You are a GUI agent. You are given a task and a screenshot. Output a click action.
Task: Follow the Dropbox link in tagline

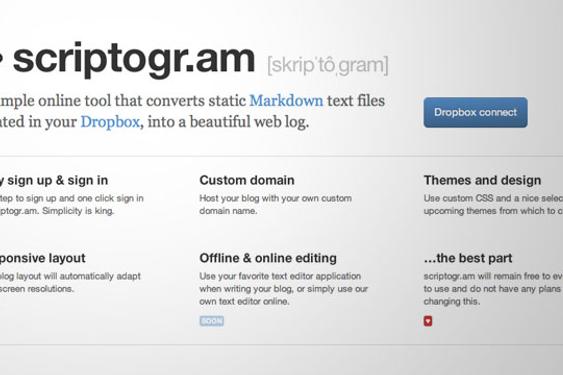(x=110, y=122)
